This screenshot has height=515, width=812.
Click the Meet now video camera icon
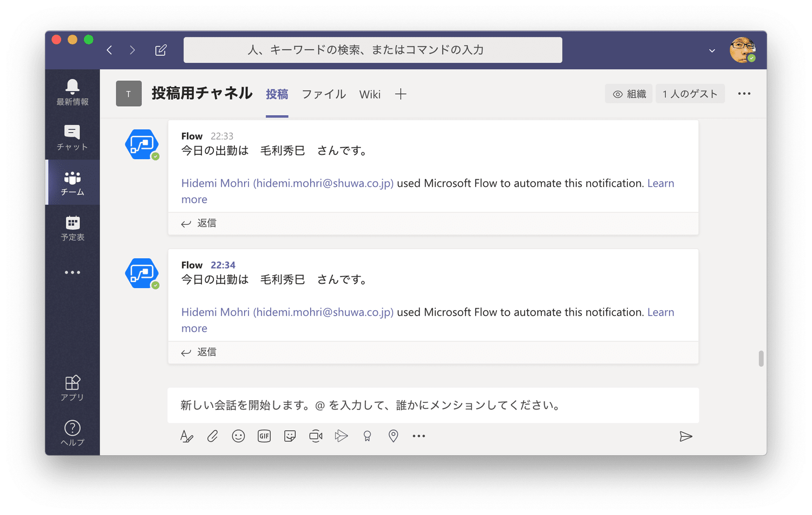tap(316, 436)
